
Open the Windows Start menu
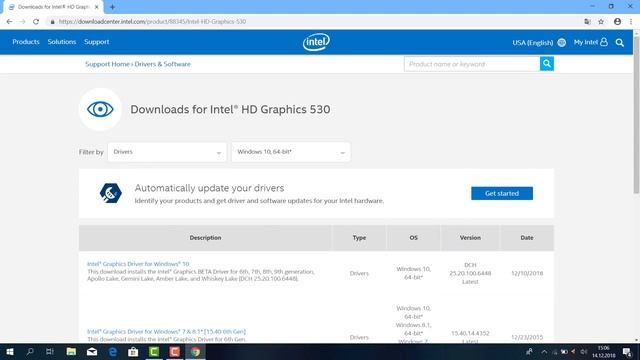point(10,352)
